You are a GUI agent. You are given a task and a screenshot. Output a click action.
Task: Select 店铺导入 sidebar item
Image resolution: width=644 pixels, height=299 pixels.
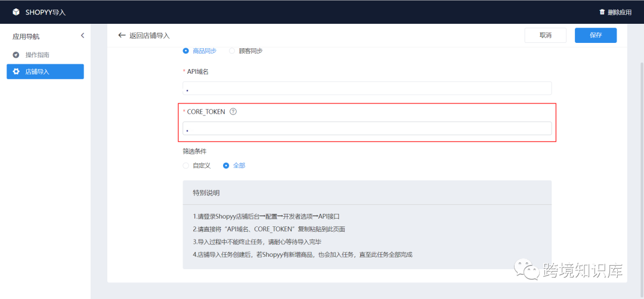(45, 71)
